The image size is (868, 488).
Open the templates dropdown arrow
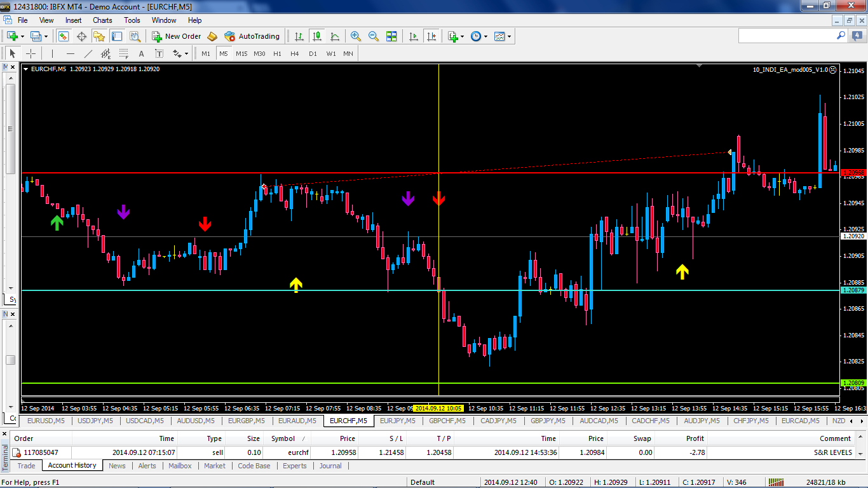[x=510, y=37]
